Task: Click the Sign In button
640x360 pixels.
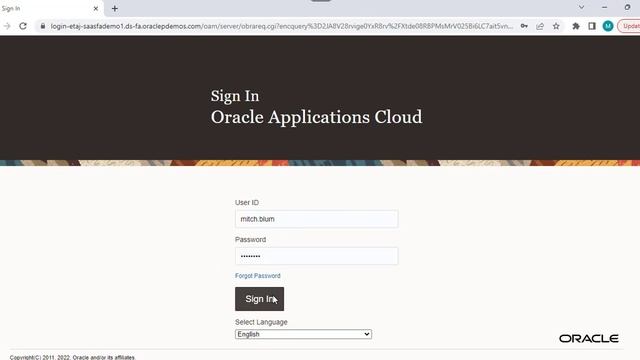Action: [259, 299]
